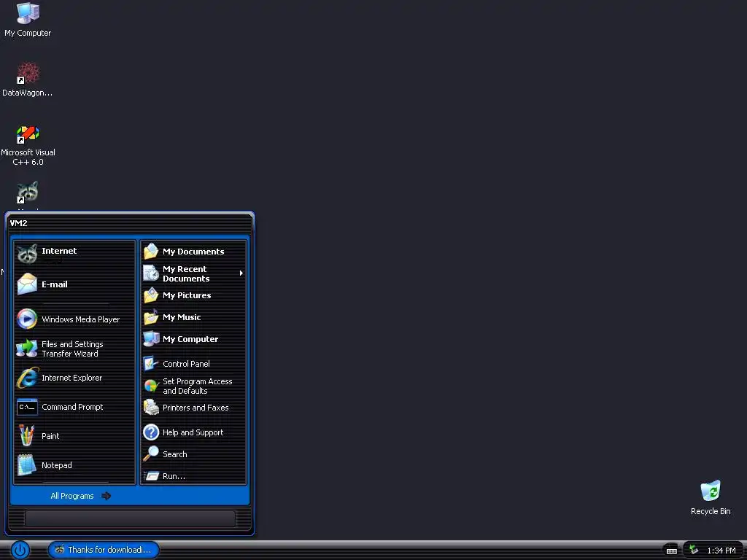Viewport: 747px width, 560px height.
Task: Open Printers and Faxes
Action: click(x=193, y=408)
